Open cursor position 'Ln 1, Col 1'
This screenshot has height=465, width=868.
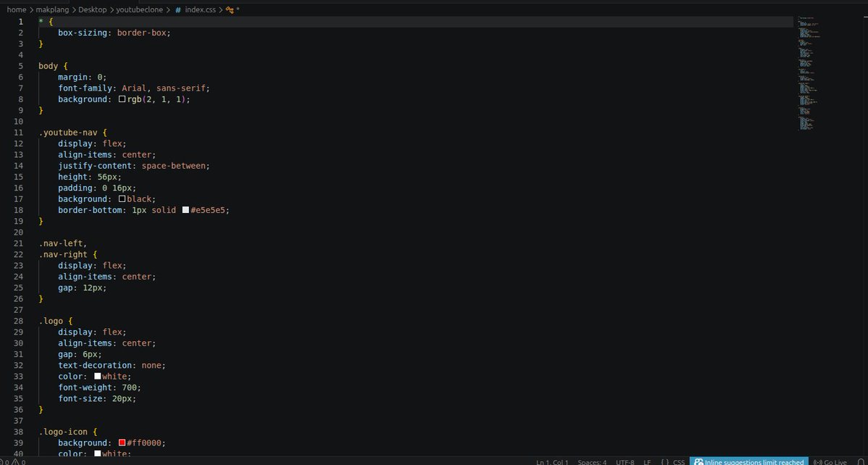[552, 461]
